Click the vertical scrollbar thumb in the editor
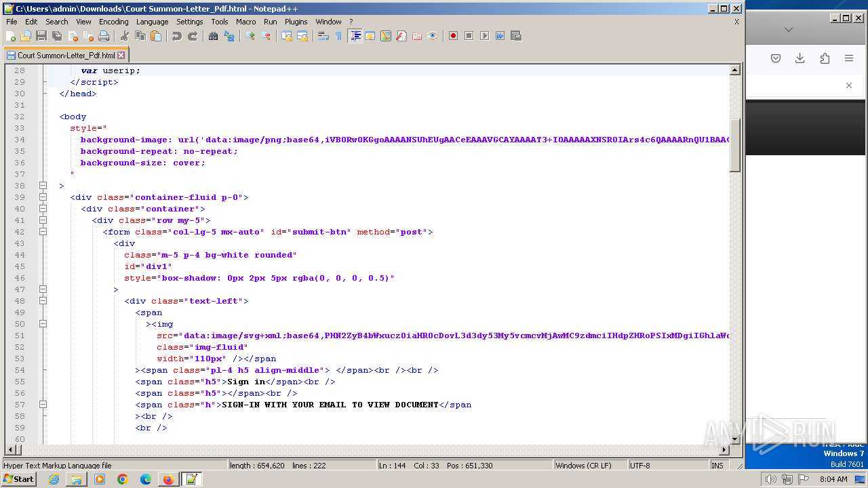Screen dimensions: 868x488 pyautogui.click(x=735, y=145)
